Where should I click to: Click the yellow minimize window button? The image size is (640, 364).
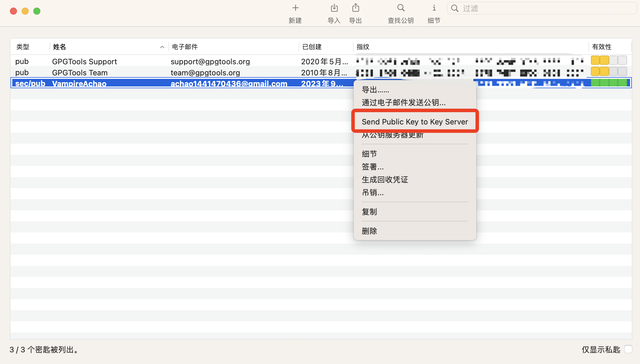pyautogui.click(x=25, y=11)
